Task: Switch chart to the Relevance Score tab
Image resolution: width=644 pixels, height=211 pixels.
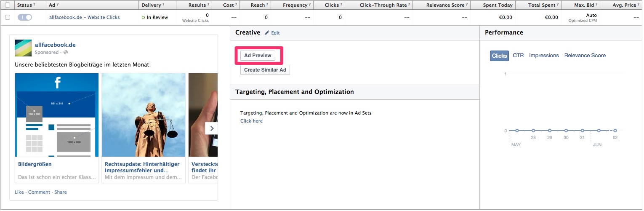Action: [585, 55]
